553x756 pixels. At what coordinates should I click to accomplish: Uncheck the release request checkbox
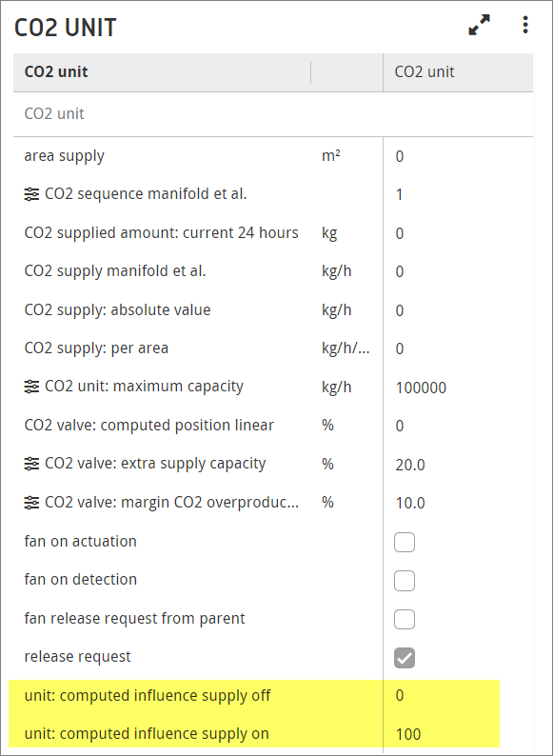pos(404,658)
